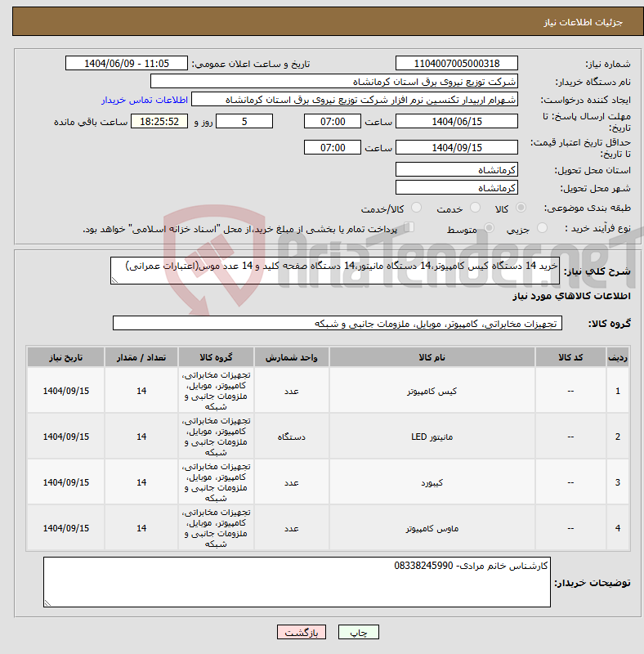644x654 pixels.
Task: Click the دستگاه unit cell in row 2
Action: [292, 437]
